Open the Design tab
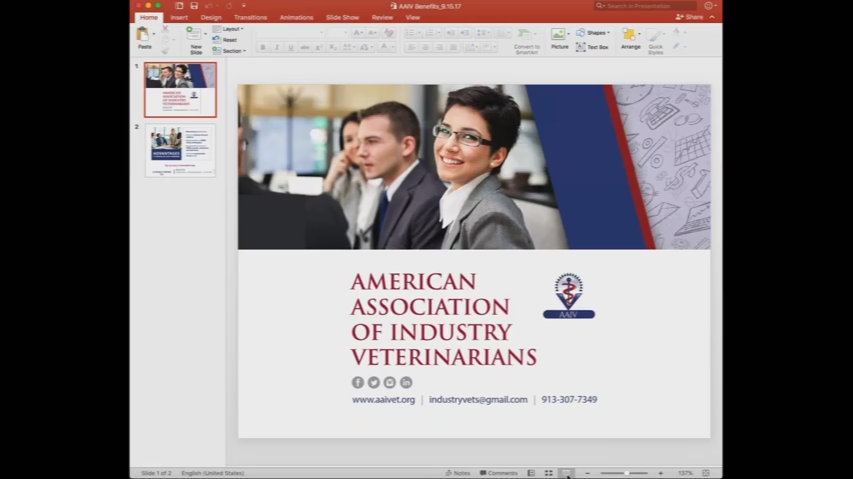The height and width of the screenshot is (479, 853). (x=211, y=17)
